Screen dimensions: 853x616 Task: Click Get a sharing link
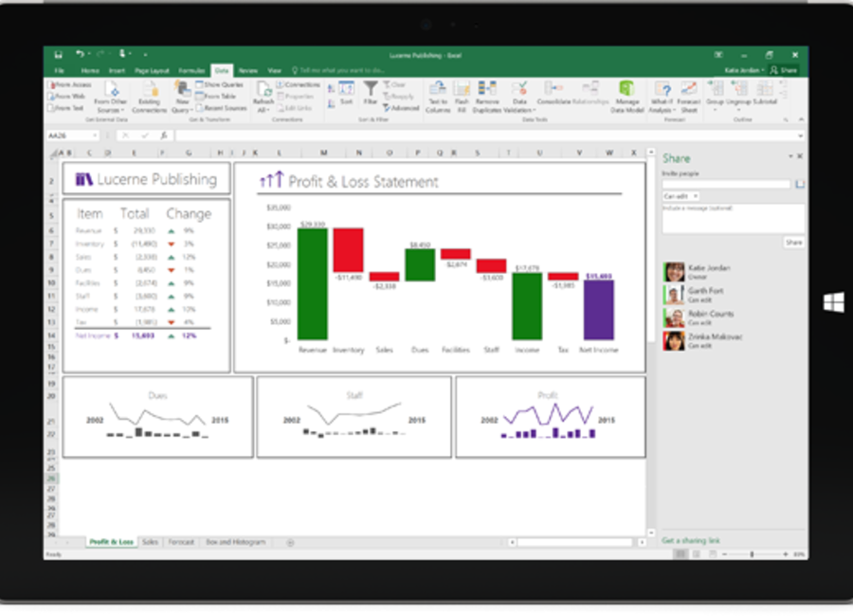(x=691, y=540)
